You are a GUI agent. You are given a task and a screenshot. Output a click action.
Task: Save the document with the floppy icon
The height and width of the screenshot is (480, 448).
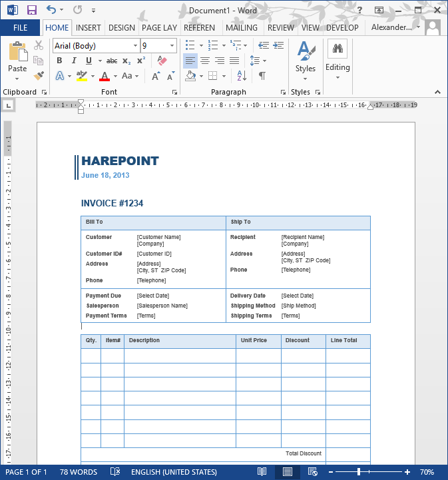pos(31,10)
